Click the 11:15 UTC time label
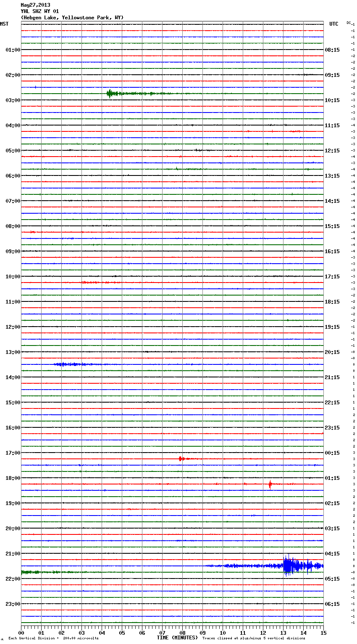Screen dimensions: 357x644 (x=332, y=126)
